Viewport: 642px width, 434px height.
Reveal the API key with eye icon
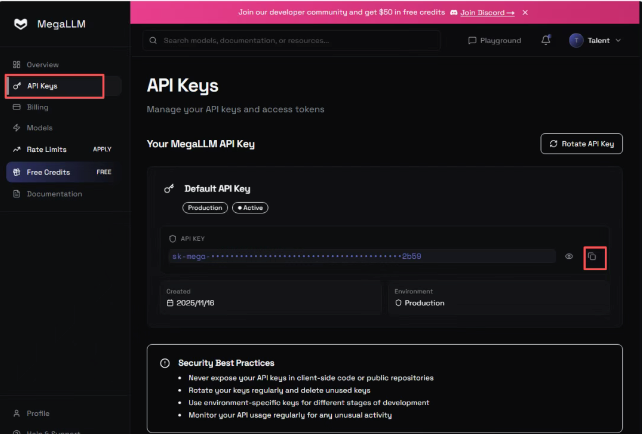[569, 256]
